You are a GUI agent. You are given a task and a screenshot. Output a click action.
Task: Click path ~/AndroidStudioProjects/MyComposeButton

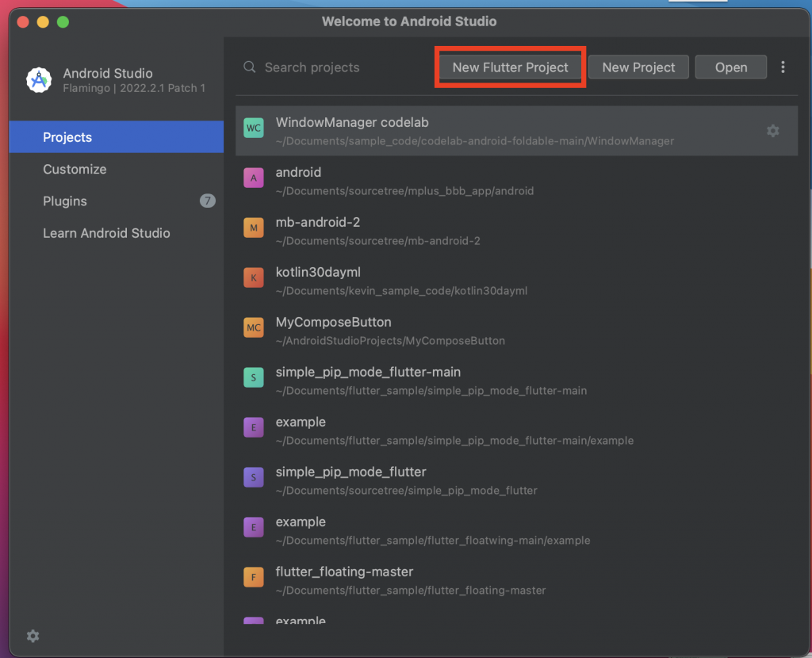pos(390,341)
